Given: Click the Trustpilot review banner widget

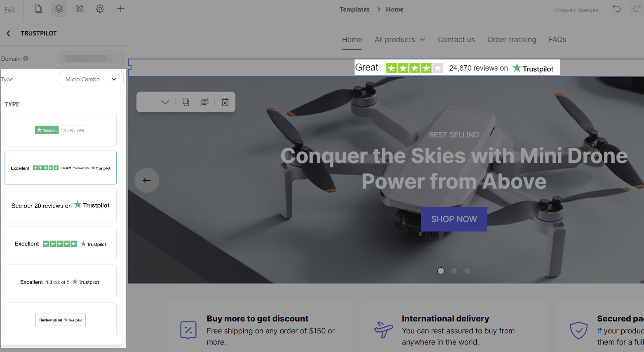Looking at the screenshot, I should tap(457, 68).
